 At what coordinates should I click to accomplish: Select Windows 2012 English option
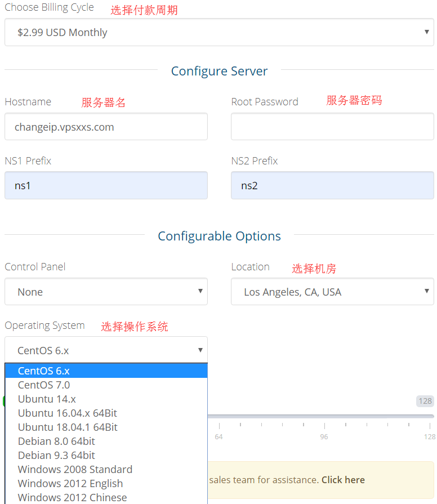point(106,484)
